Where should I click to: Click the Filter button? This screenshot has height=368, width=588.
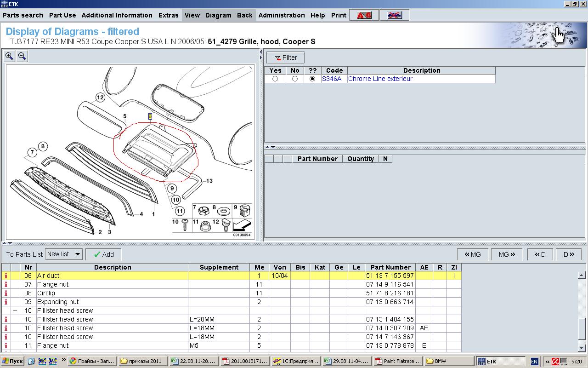point(285,57)
